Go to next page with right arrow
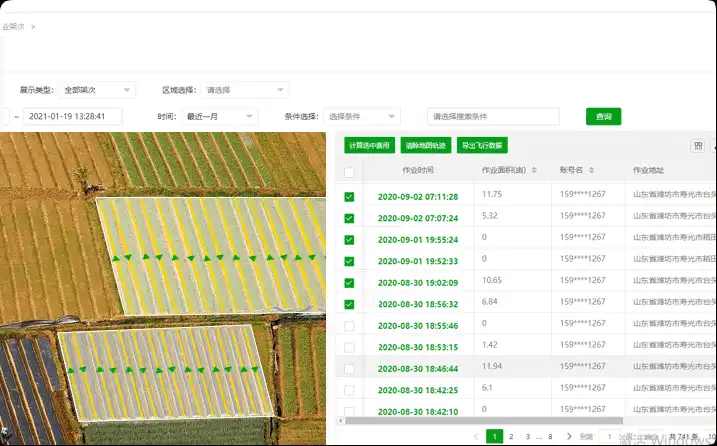The image size is (717, 446). click(569, 436)
